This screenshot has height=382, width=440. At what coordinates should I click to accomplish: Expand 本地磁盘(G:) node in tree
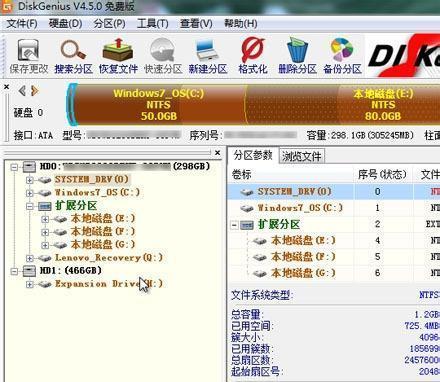click(45, 245)
